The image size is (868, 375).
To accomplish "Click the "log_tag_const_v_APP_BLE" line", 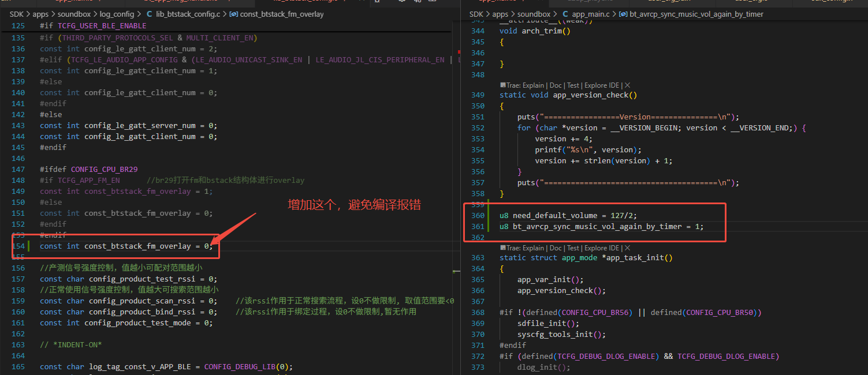I will (166, 367).
